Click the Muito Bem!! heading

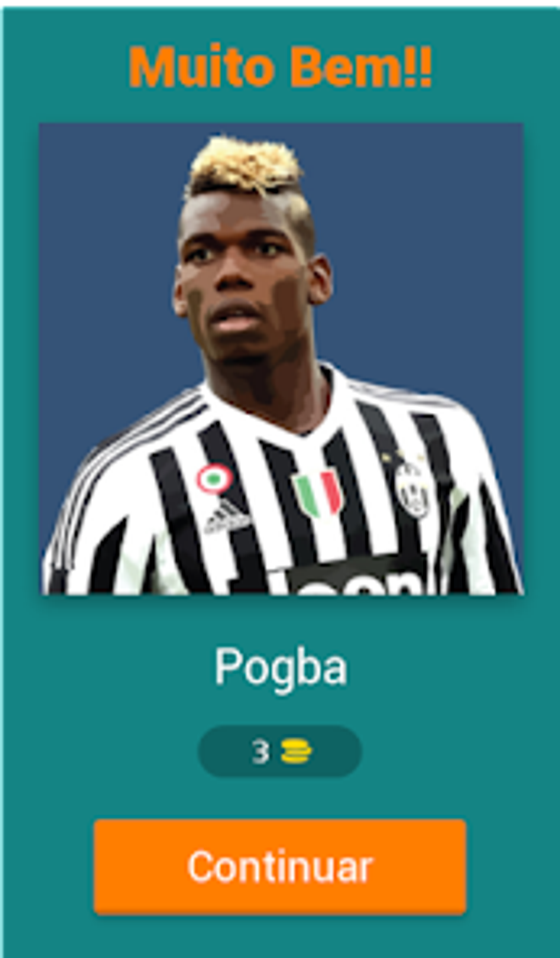(x=281, y=66)
